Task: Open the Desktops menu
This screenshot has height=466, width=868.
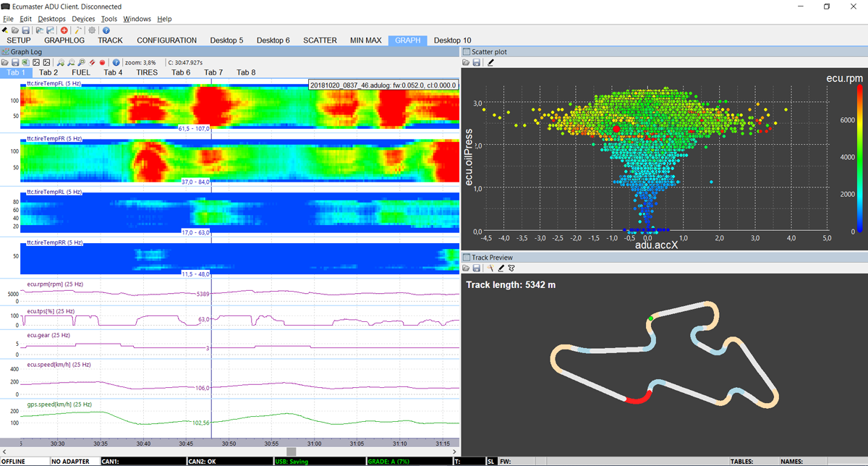Action: (51, 19)
